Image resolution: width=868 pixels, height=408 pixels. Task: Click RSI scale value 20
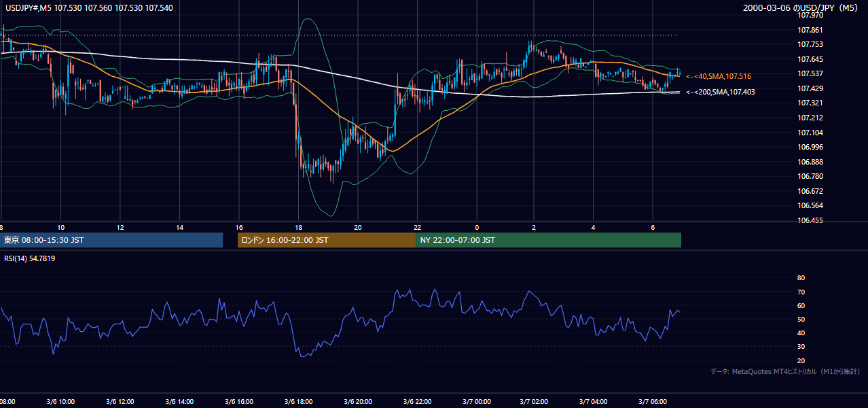tap(801, 360)
